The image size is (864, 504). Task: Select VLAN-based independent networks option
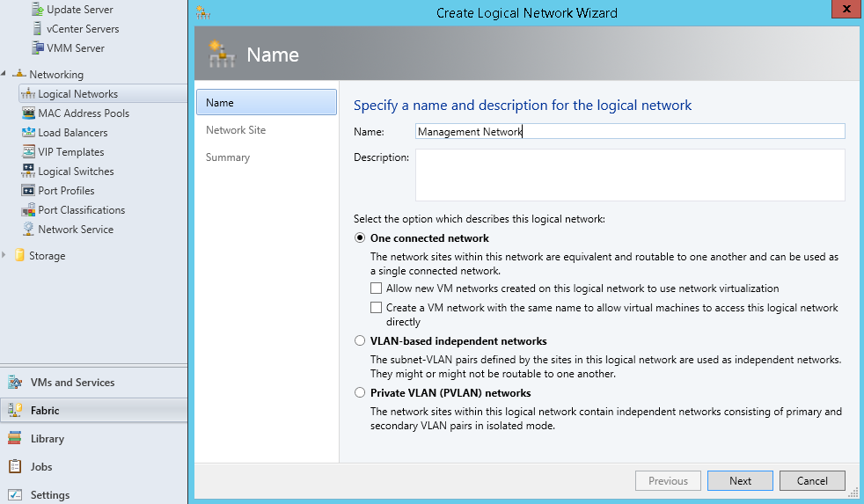(360, 341)
